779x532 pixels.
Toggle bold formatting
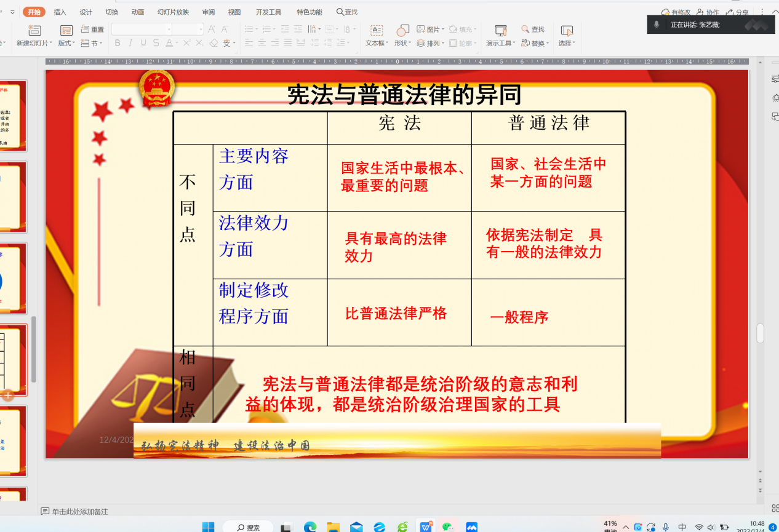coord(117,42)
